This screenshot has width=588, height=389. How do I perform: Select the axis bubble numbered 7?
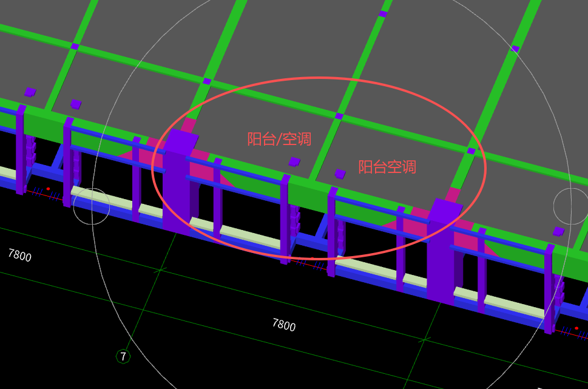point(123,356)
